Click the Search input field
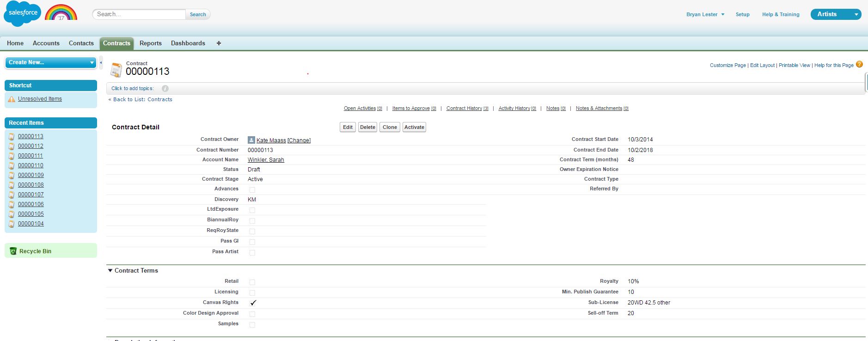 pos(139,14)
